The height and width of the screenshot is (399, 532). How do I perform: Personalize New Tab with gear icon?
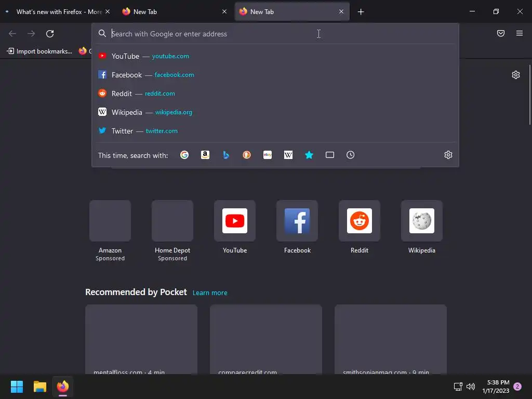click(x=516, y=75)
